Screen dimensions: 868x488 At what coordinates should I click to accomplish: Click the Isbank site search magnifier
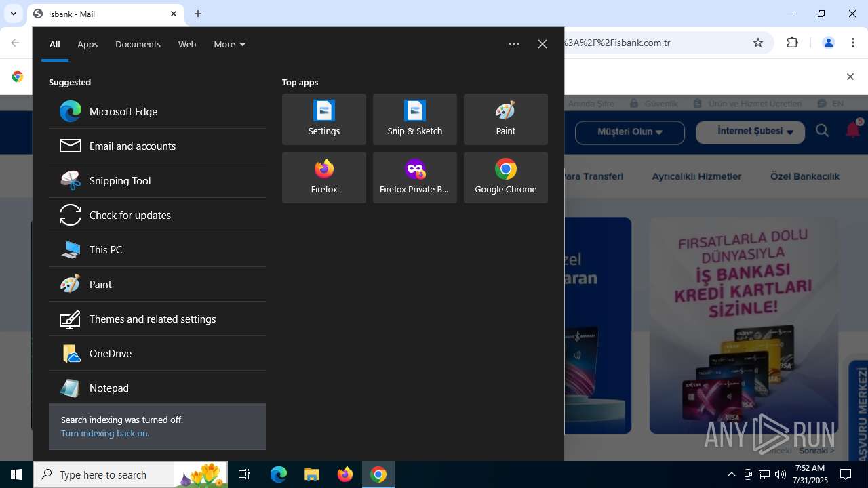click(823, 131)
